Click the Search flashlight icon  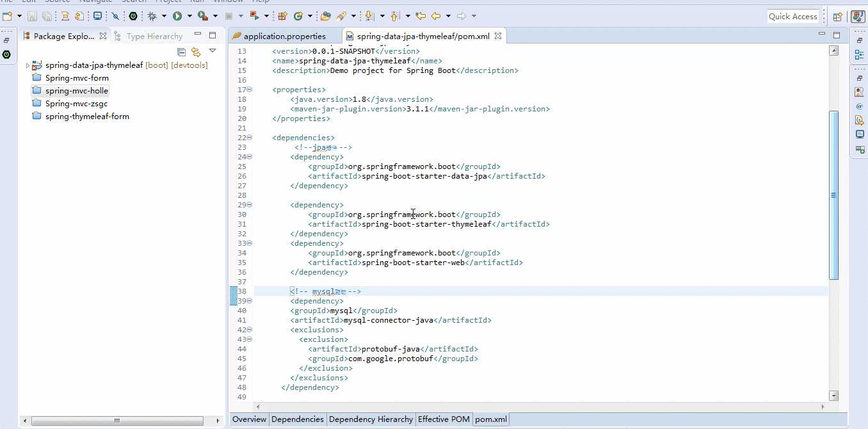coord(341,16)
